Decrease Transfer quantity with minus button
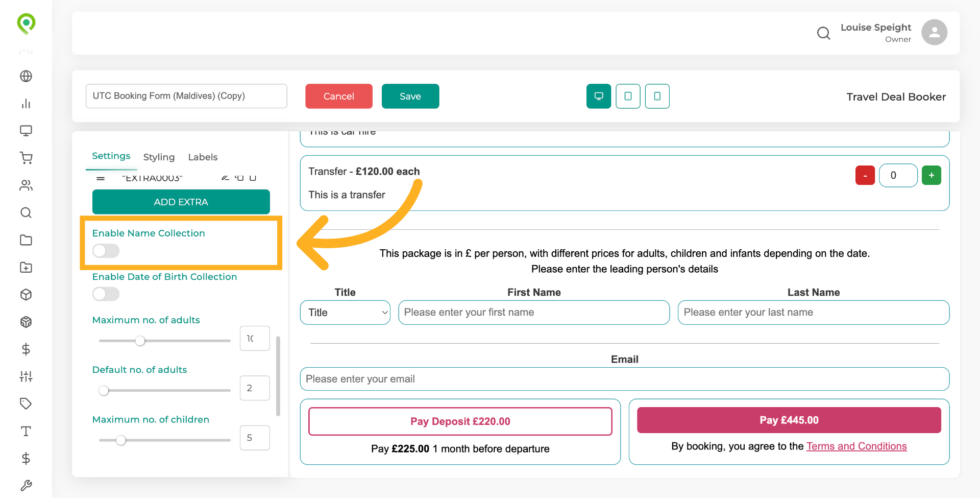 [x=865, y=175]
